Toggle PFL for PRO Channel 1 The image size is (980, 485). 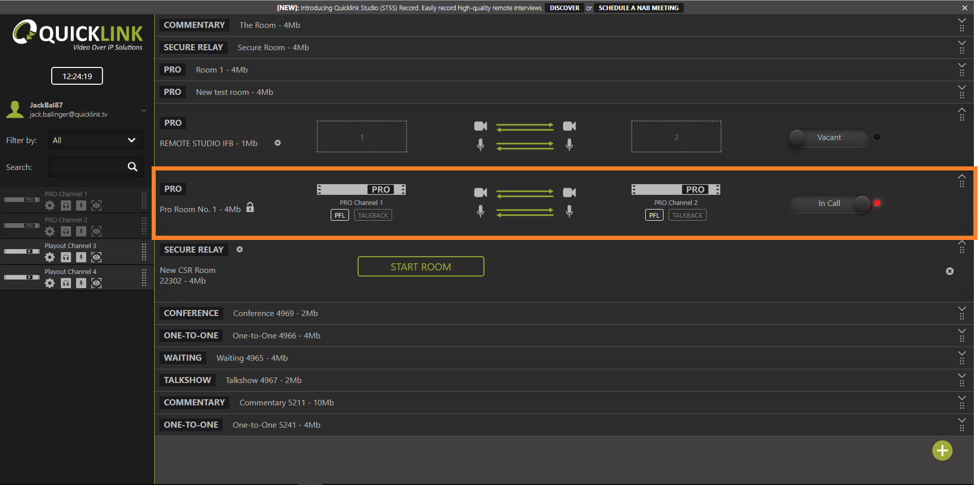340,216
